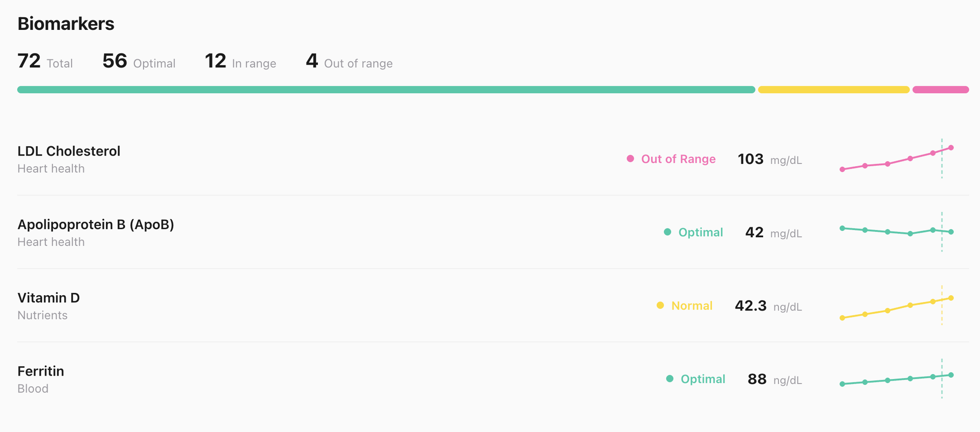Click the green Optimal dot for Ferritin
Image resolution: width=980 pixels, height=432 pixels.
670,379
